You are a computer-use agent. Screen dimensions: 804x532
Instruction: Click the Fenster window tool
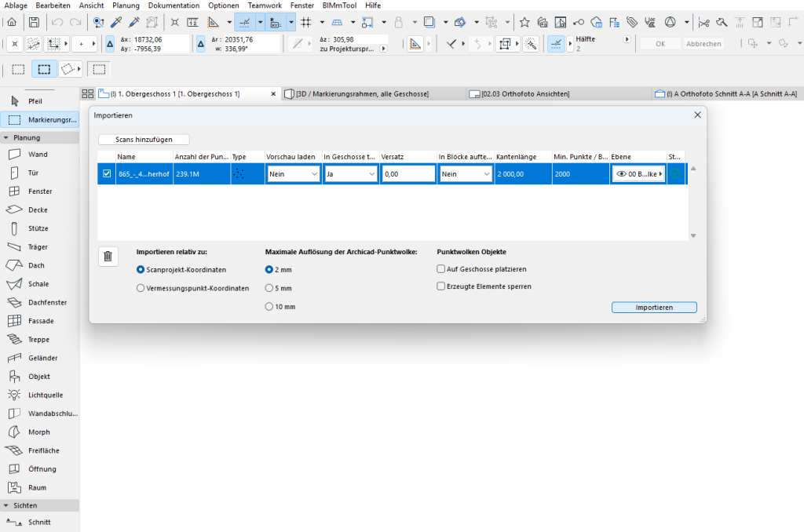point(39,191)
